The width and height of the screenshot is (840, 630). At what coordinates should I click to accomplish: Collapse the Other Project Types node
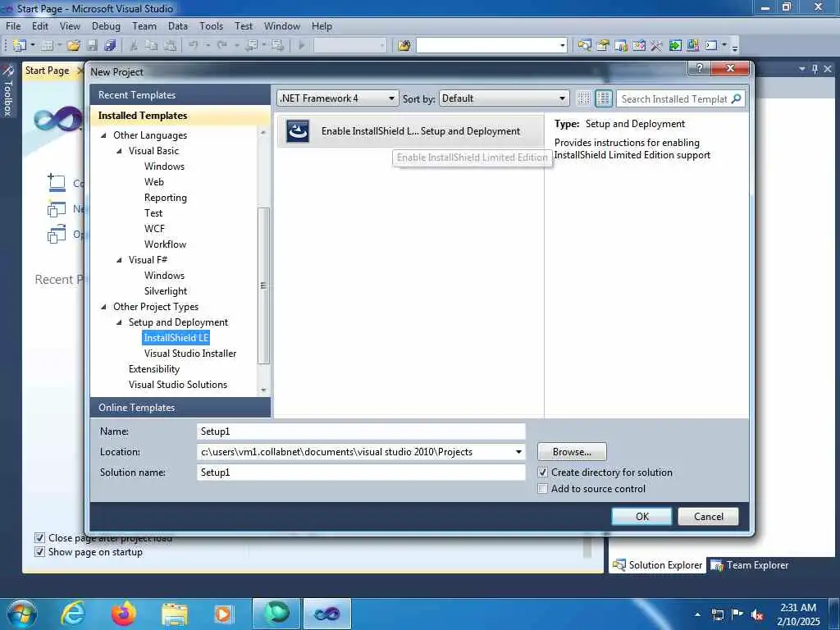(x=104, y=307)
